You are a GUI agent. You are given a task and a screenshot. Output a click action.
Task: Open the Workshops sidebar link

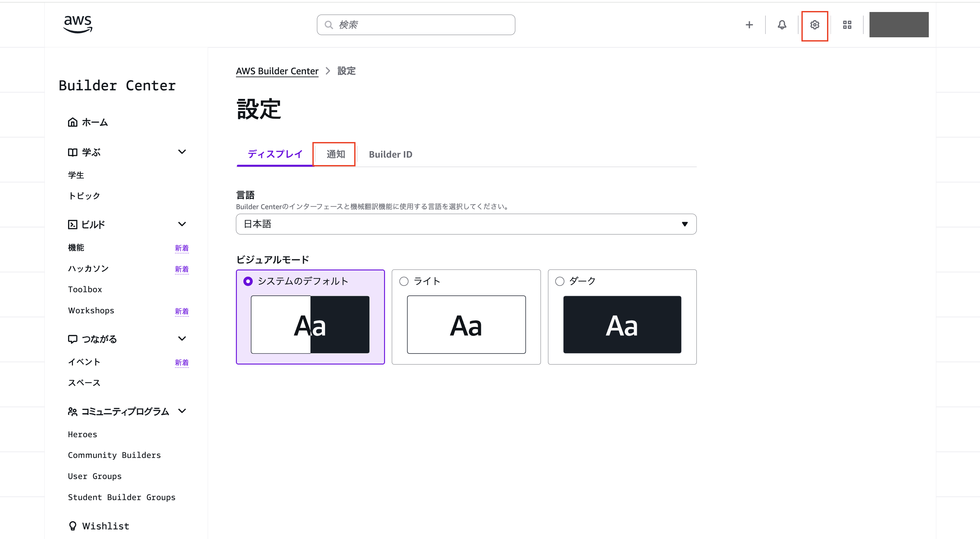click(91, 311)
